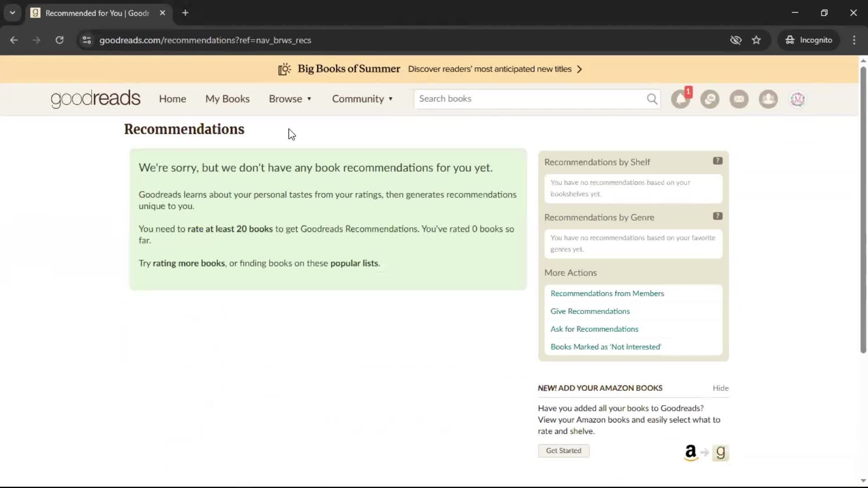
Task: Click help icon for Recommendations by Genre
Action: pyautogui.click(x=717, y=216)
